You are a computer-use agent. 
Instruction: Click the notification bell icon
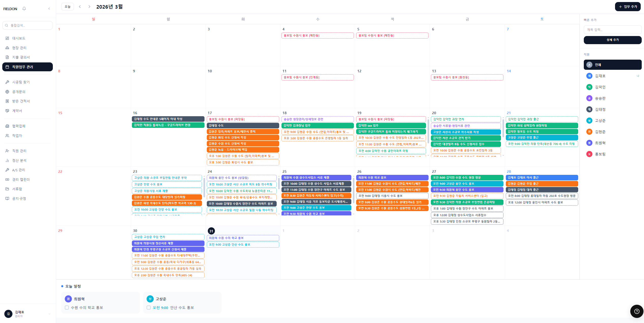24,9
